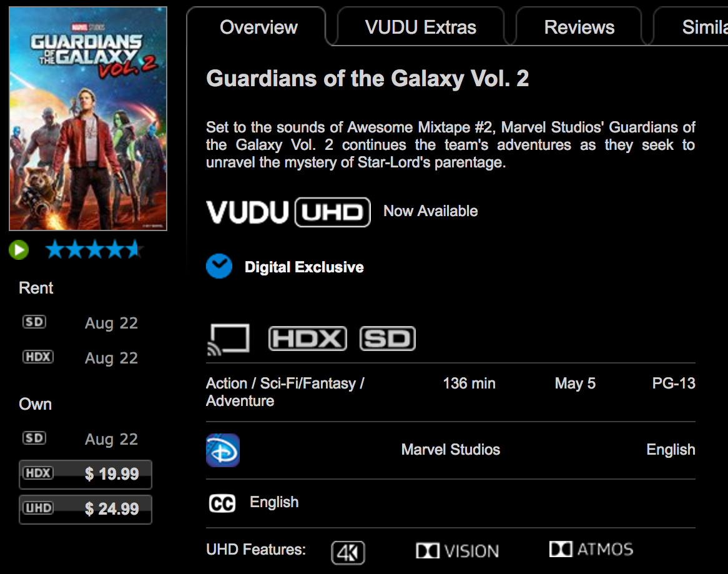Click the Dolby Atmos logo
The image size is (728, 574).
point(591,550)
